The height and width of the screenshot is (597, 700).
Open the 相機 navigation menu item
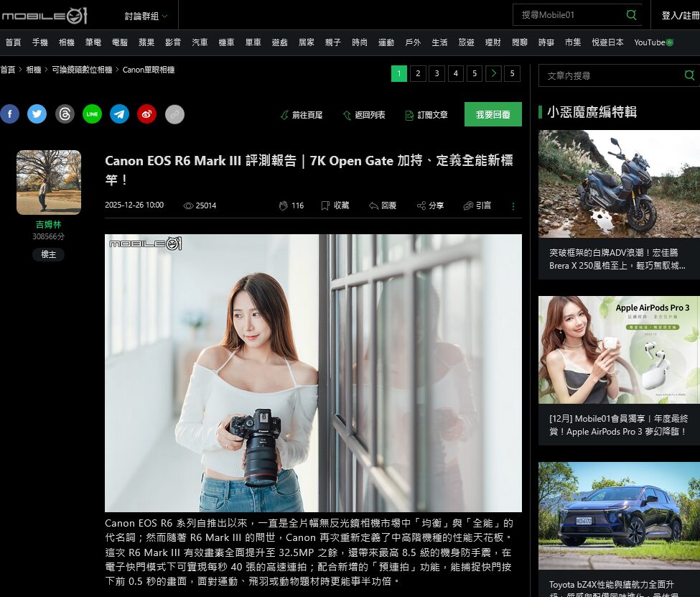(x=67, y=42)
